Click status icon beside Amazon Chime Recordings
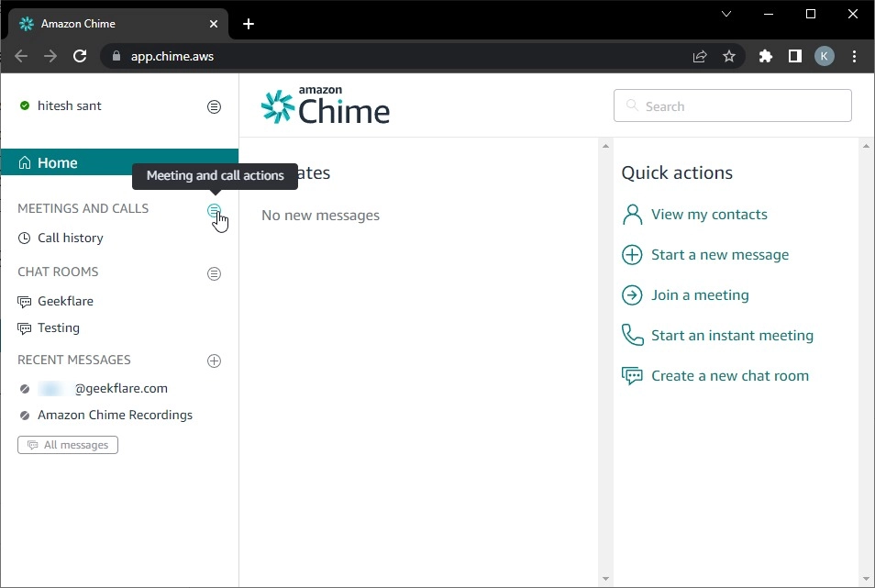 click(x=25, y=416)
